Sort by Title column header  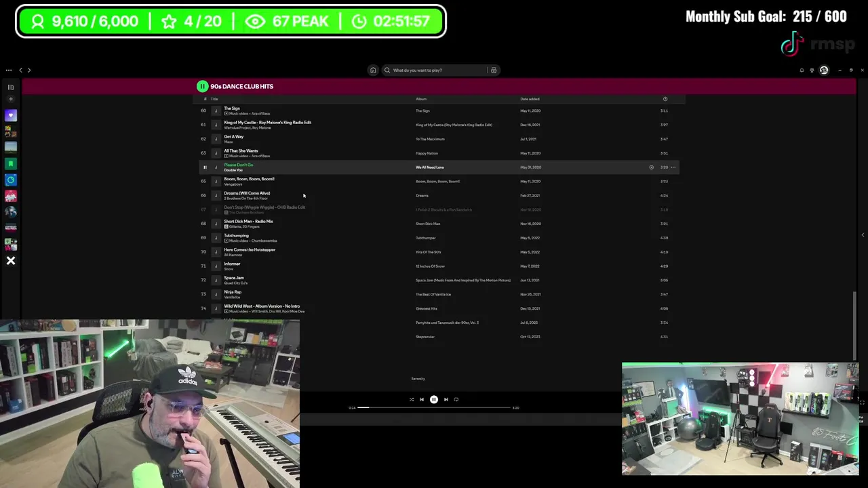pos(214,99)
